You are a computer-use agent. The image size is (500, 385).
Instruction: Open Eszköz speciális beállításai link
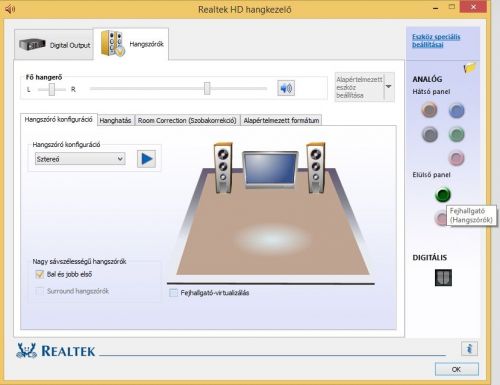click(436, 41)
